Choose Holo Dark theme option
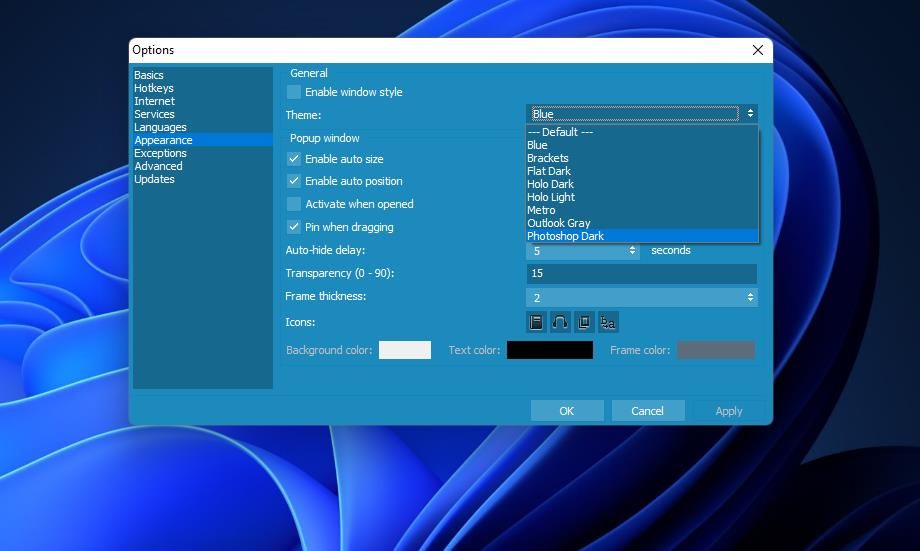920x551 pixels. pos(642,184)
